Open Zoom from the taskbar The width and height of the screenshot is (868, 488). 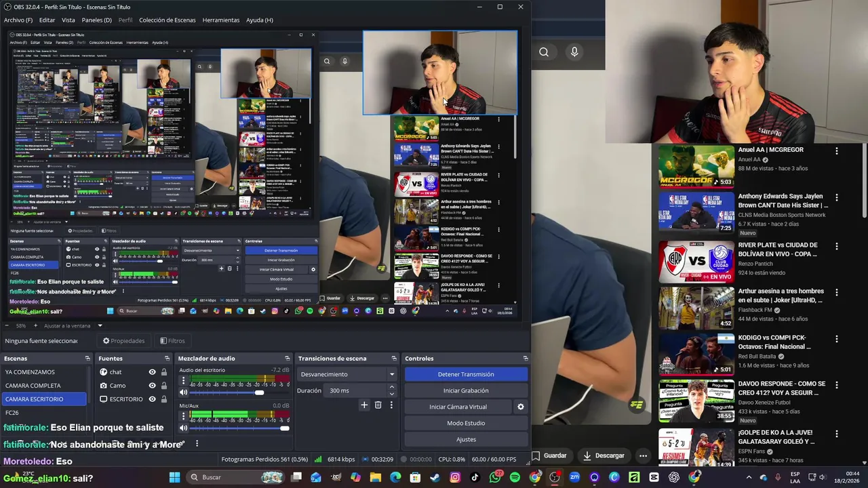pyautogui.click(x=574, y=477)
